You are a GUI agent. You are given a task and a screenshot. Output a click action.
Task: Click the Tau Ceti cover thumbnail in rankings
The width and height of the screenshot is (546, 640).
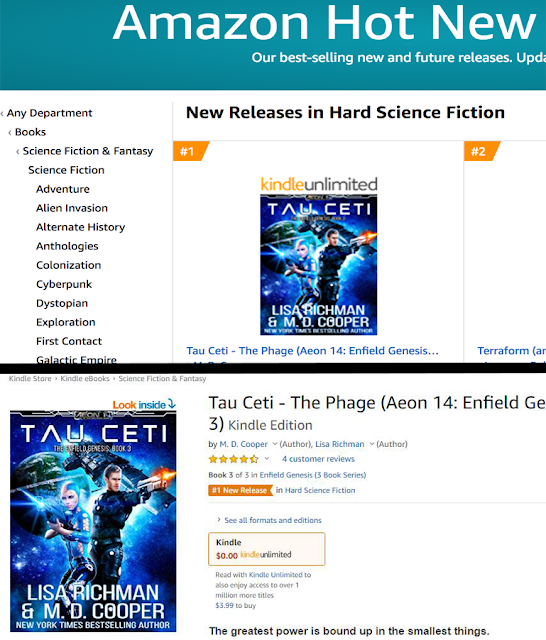[319, 264]
